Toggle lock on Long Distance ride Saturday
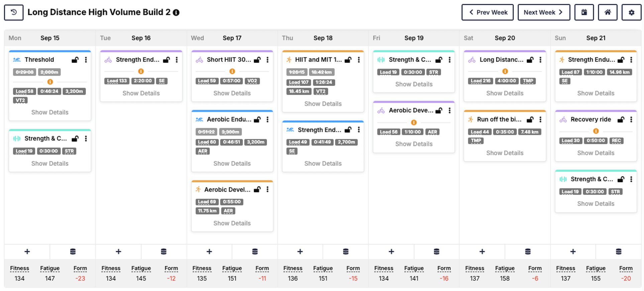The width and height of the screenshot is (644, 291). pyautogui.click(x=530, y=60)
